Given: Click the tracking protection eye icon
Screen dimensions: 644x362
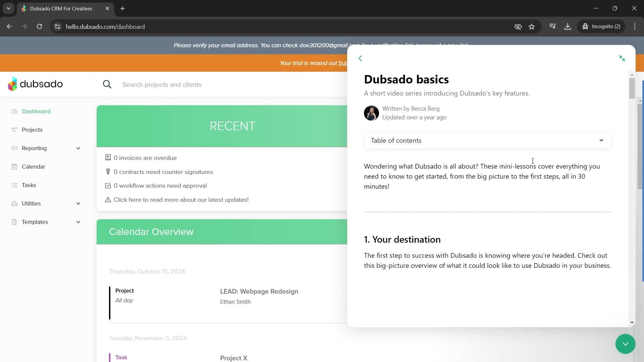Looking at the screenshot, I should click(518, 26).
